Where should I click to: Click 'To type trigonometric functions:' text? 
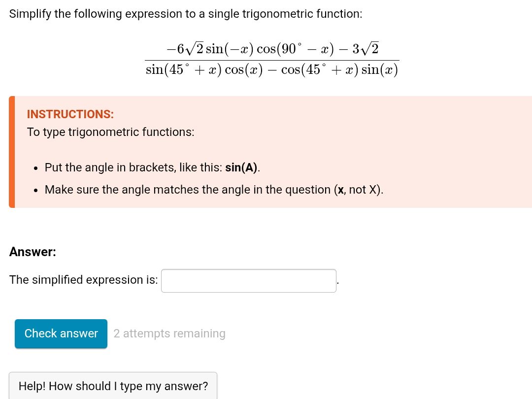click(x=110, y=132)
